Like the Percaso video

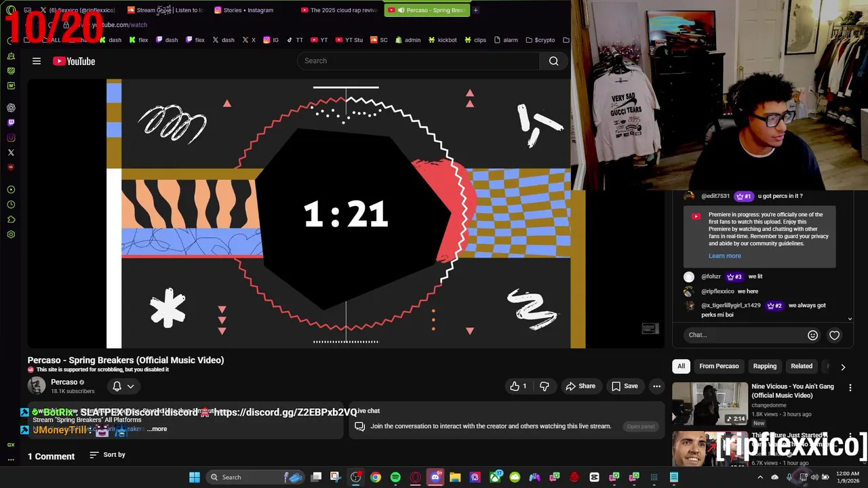[518, 386]
